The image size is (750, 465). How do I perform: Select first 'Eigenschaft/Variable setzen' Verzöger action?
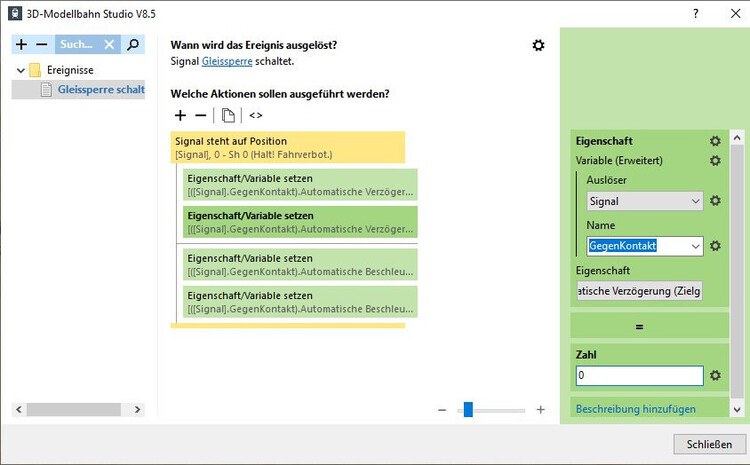click(300, 185)
